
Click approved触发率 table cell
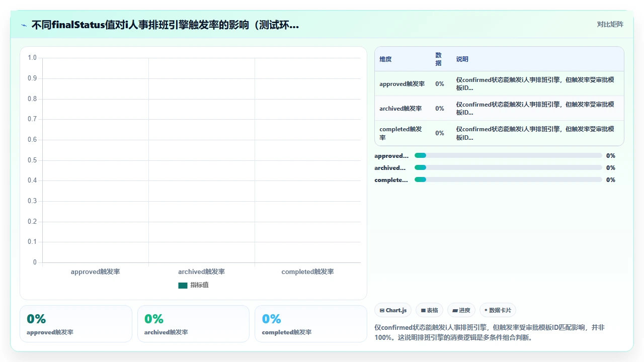(x=402, y=84)
